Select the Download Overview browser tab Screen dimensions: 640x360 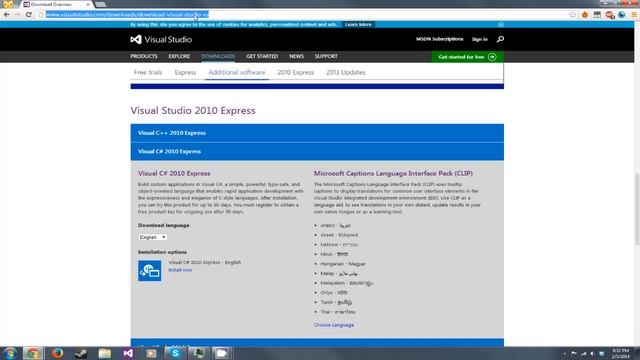pos(56,4)
